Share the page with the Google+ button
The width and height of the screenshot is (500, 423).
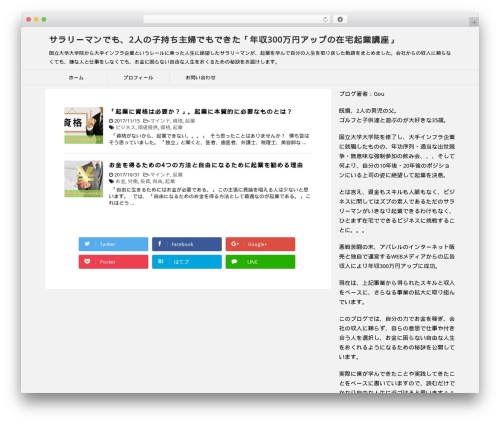pyautogui.click(x=260, y=244)
